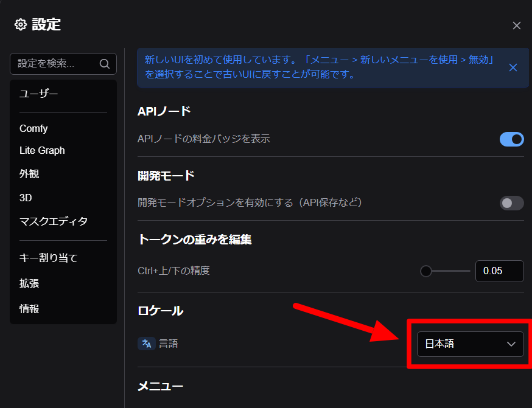Image resolution: width=532 pixels, height=408 pixels.
Task: Click the magnifier icon in search box
Action: (x=104, y=64)
